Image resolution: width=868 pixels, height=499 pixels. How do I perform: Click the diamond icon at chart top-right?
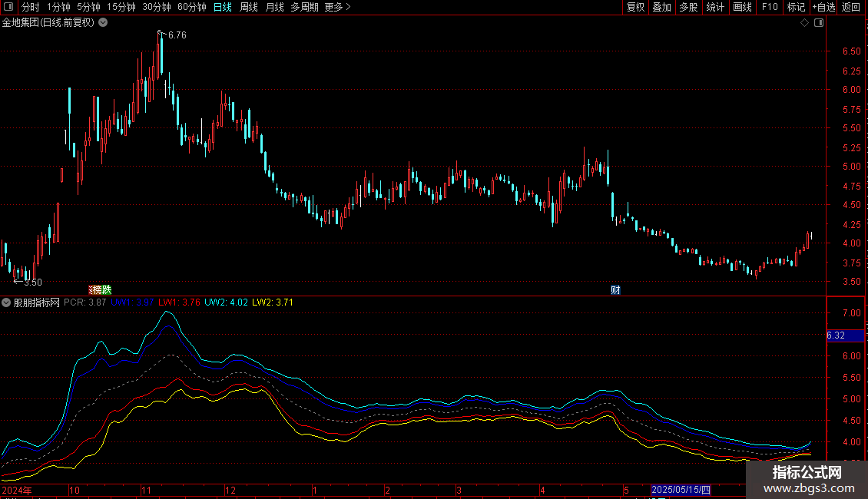click(805, 23)
